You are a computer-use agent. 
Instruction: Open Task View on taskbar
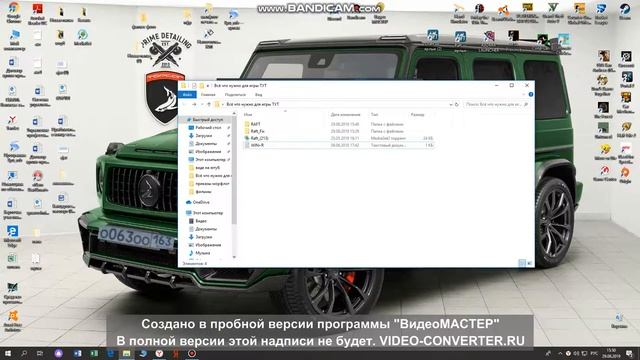[x=40, y=353]
